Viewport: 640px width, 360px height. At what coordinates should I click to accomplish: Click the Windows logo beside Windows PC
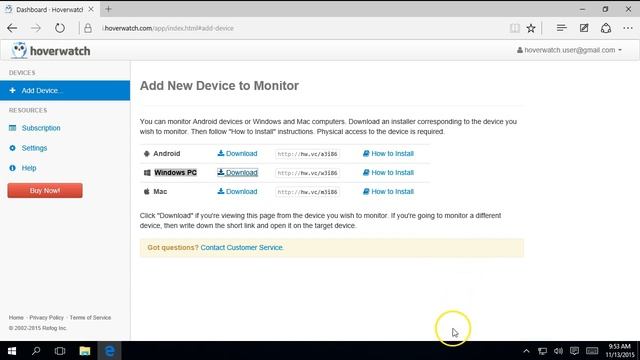click(x=147, y=173)
